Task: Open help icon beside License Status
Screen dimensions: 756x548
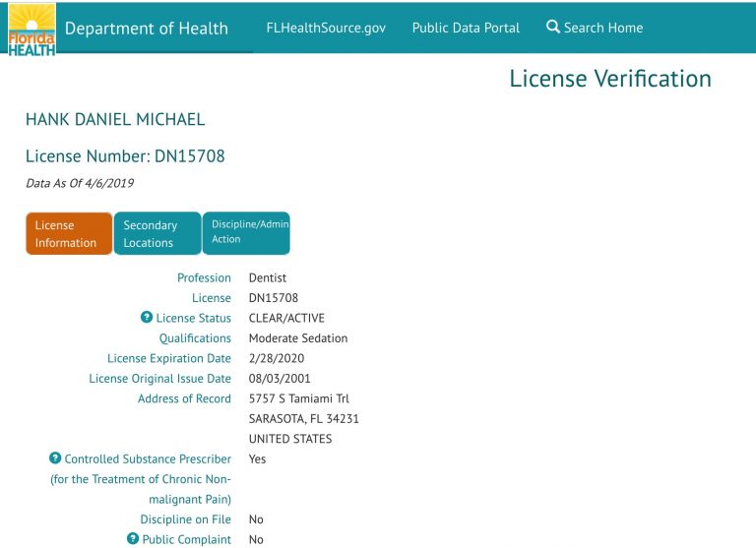Action: click(x=147, y=318)
